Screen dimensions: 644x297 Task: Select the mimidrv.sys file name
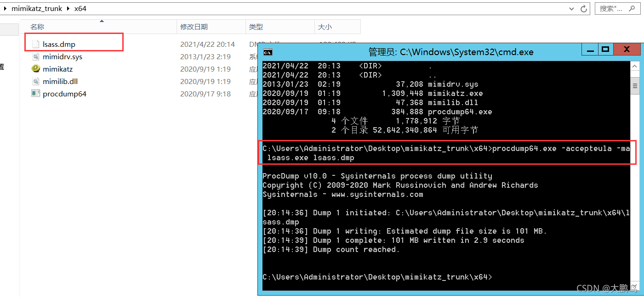(63, 57)
